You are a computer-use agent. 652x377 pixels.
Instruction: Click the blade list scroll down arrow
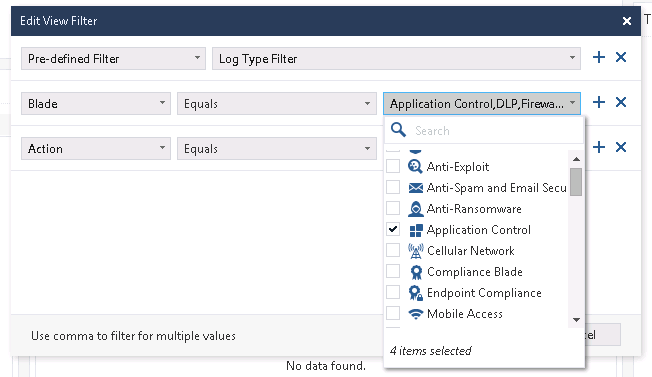click(576, 320)
